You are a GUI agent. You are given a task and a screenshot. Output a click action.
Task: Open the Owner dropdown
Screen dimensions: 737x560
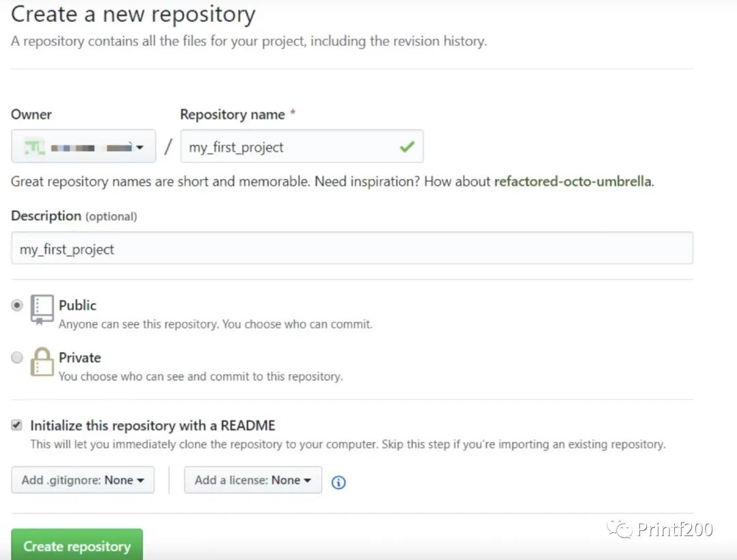click(83, 147)
